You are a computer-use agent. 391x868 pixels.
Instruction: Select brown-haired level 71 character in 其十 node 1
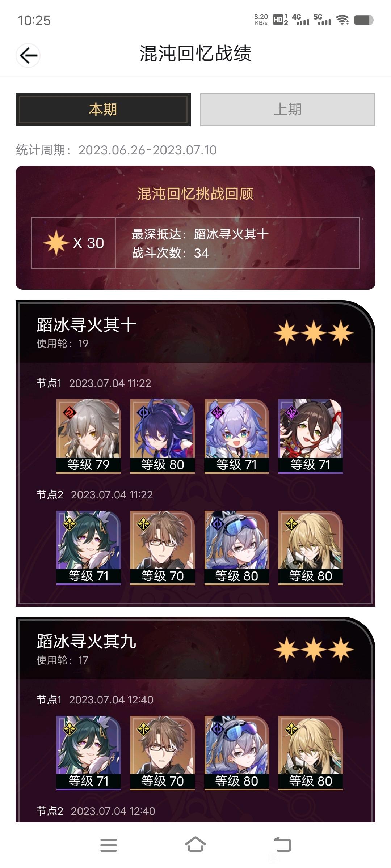(x=311, y=436)
